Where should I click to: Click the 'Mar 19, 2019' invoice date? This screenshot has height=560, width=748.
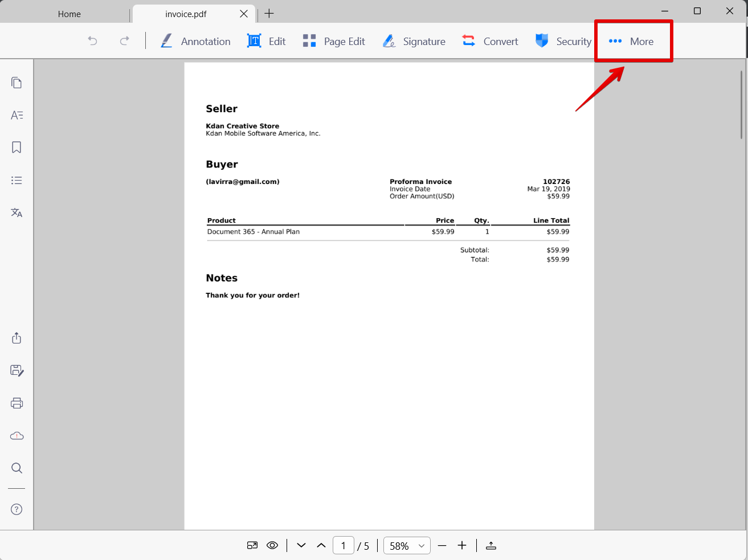tap(549, 189)
